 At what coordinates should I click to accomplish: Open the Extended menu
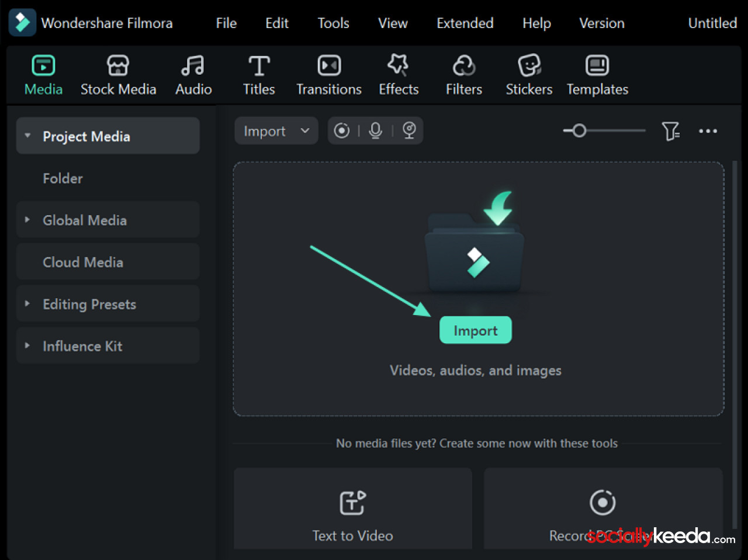[465, 23]
